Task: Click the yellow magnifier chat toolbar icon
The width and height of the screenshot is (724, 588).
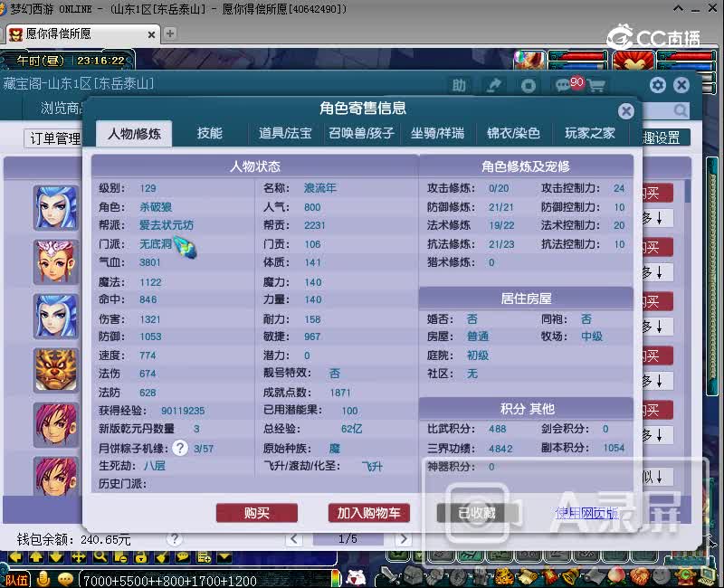Action: (100, 557)
